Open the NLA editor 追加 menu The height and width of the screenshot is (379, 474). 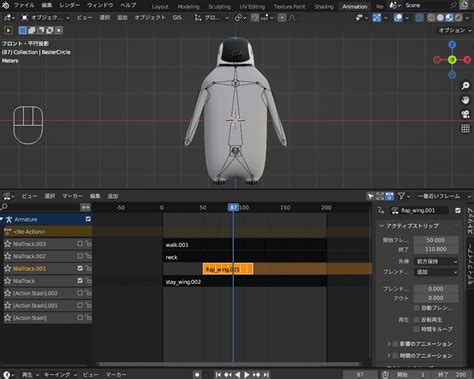113,196
